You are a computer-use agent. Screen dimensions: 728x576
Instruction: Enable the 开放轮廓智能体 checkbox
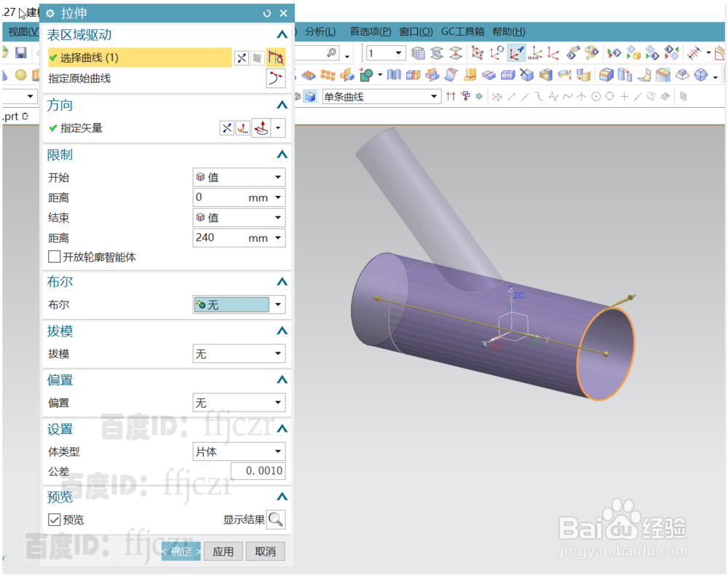55,257
